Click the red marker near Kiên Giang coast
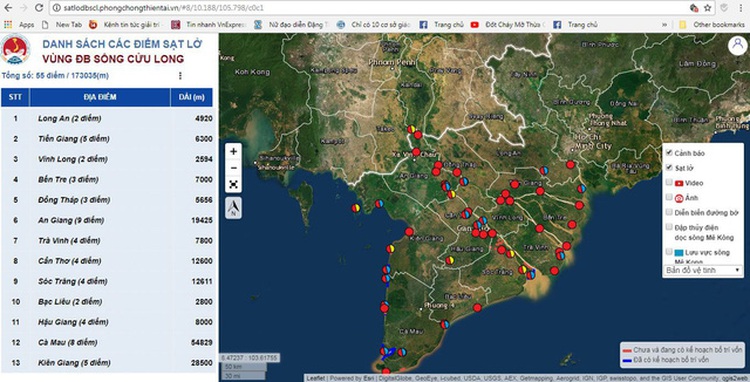Image resolution: width=750 pixels, height=382 pixels. (409, 231)
